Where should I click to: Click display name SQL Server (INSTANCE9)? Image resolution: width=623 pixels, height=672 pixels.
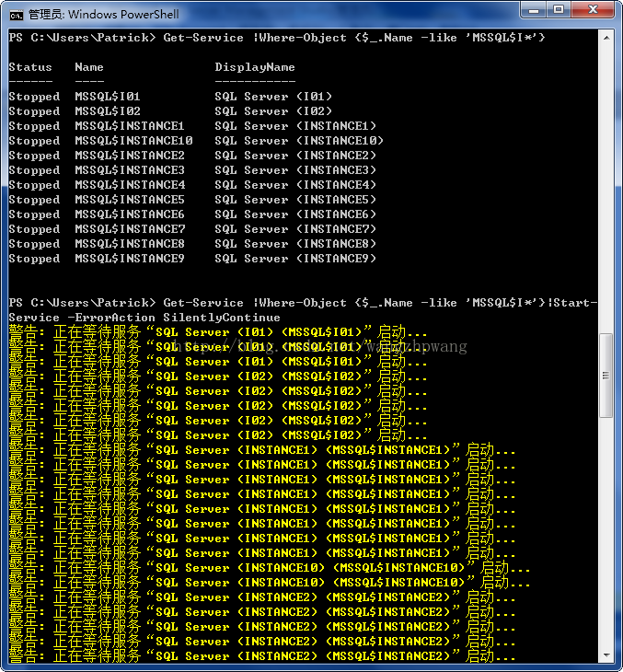tap(295, 259)
